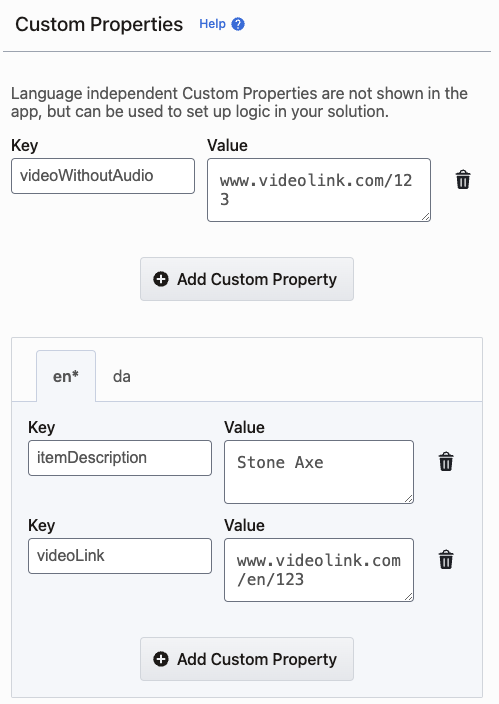Screen dimensions: 499x704
Task: Delete the videoWithoutAudio custom property
Action: pos(463,180)
